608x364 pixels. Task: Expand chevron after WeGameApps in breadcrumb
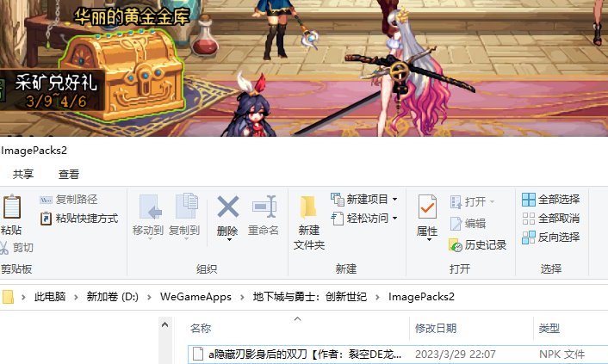[x=242, y=298]
